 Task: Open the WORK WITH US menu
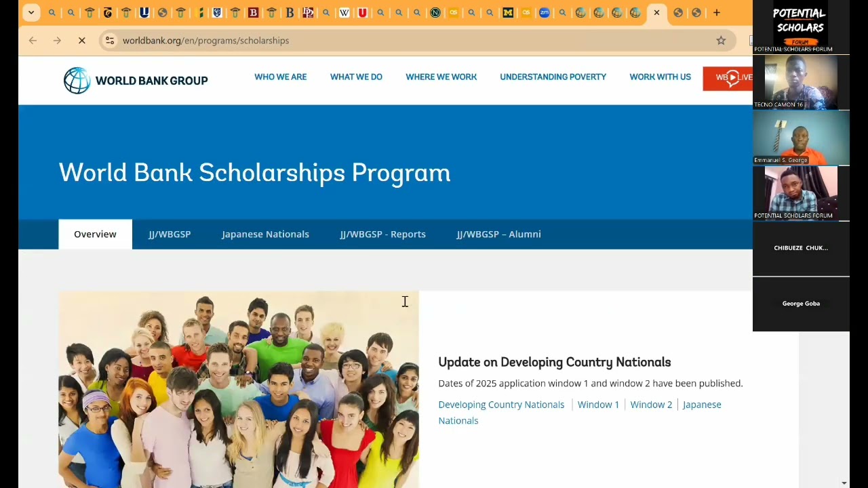pos(660,77)
